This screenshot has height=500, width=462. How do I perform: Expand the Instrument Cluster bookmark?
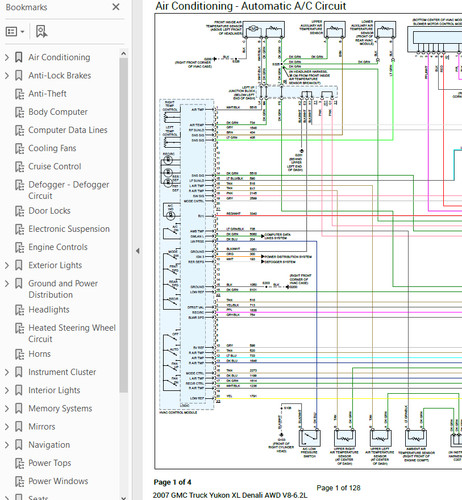[7, 372]
